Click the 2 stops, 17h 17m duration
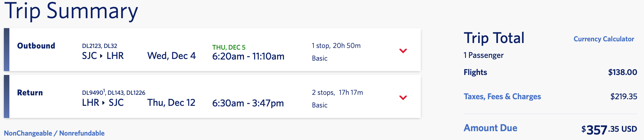The height and width of the screenshot is (140, 644). pos(337,93)
